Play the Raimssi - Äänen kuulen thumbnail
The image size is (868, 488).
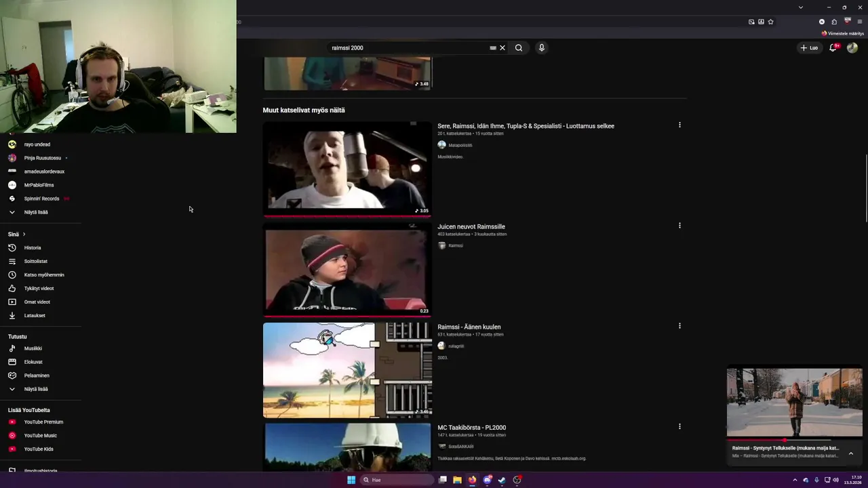pos(347,370)
